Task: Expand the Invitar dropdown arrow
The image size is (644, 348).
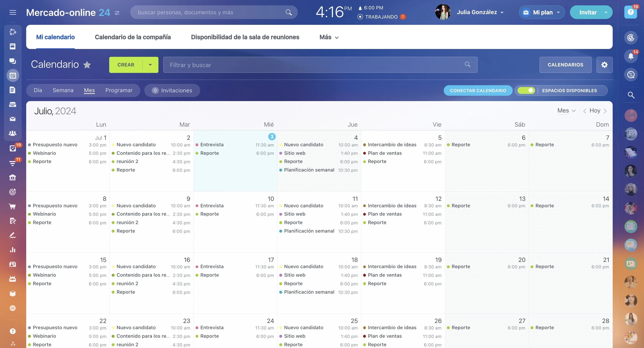Action: coord(606,12)
